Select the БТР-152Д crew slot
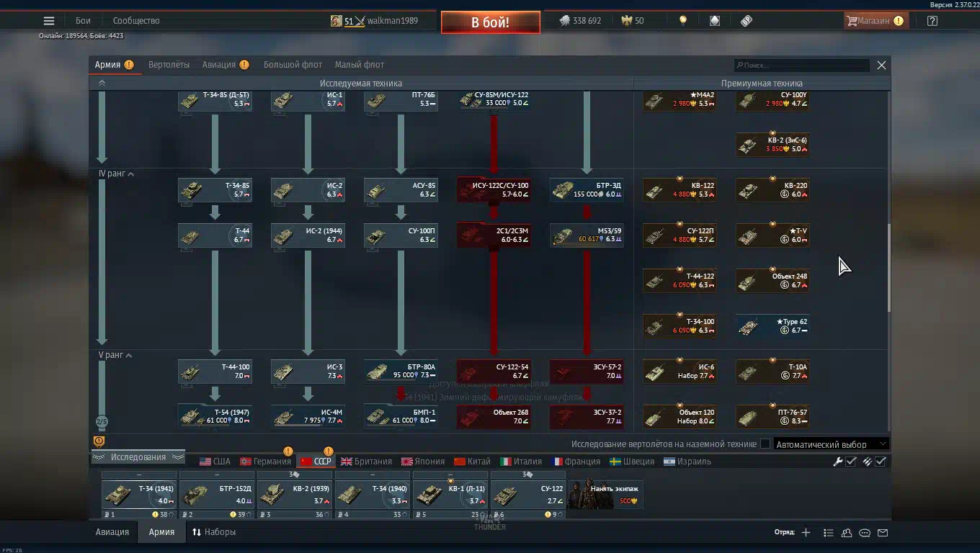Image resolution: width=980 pixels, height=553 pixels. point(217,495)
